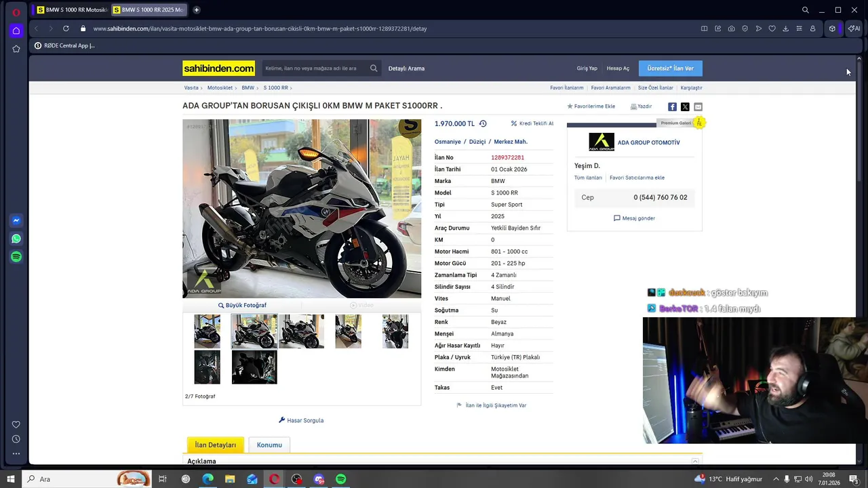This screenshot has width=868, height=488.
Task: Open Tüm İlanları of seller
Action: click(x=588, y=178)
